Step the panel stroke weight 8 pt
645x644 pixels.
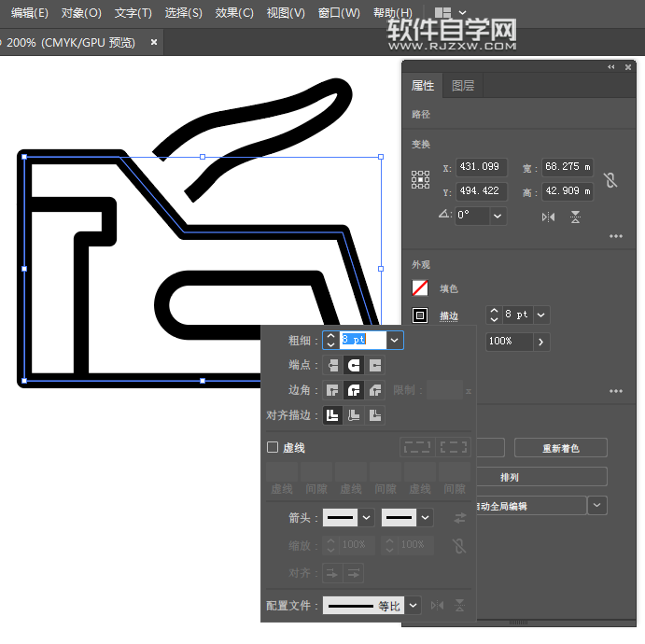click(494, 315)
